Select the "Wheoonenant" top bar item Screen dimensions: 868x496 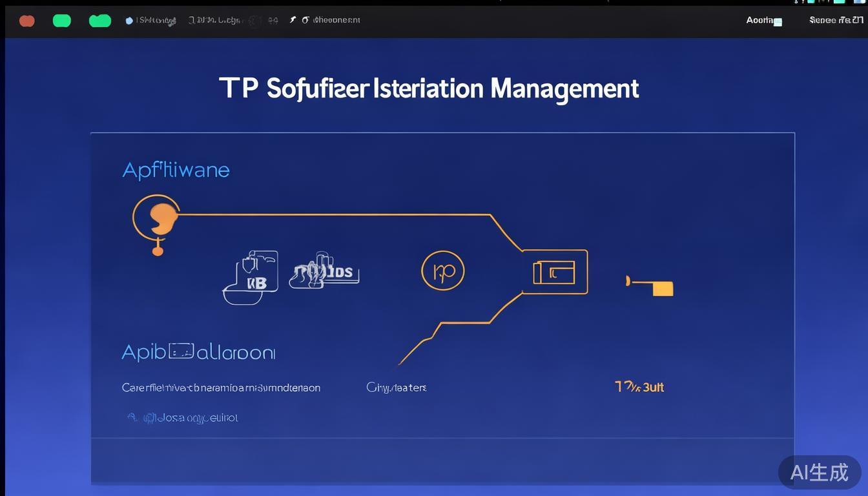click(x=336, y=21)
